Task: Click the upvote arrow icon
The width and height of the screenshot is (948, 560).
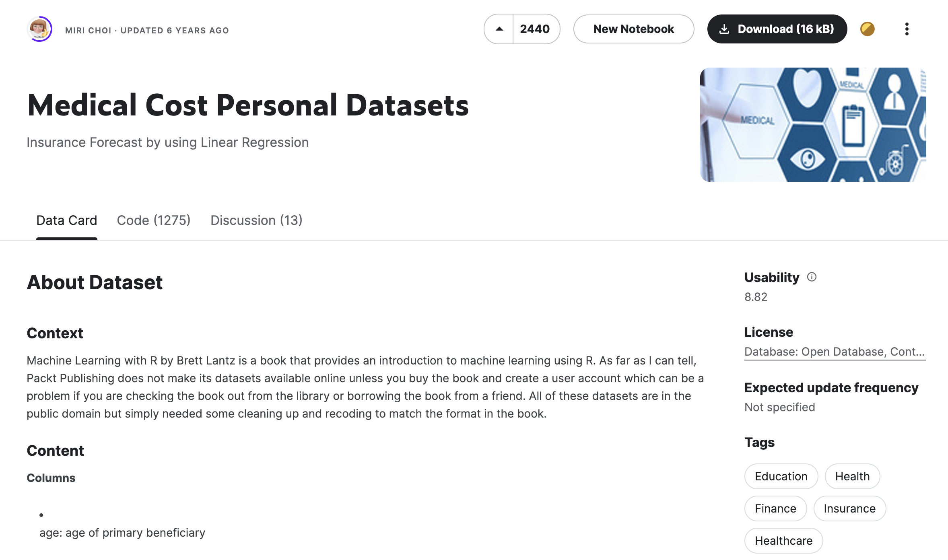Action: (499, 29)
